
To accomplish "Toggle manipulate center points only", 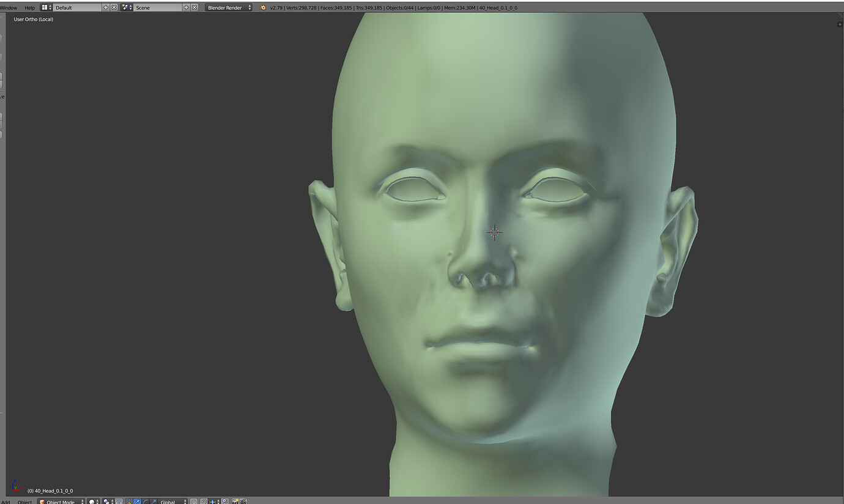I will pyautogui.click(x=119, y=502).
